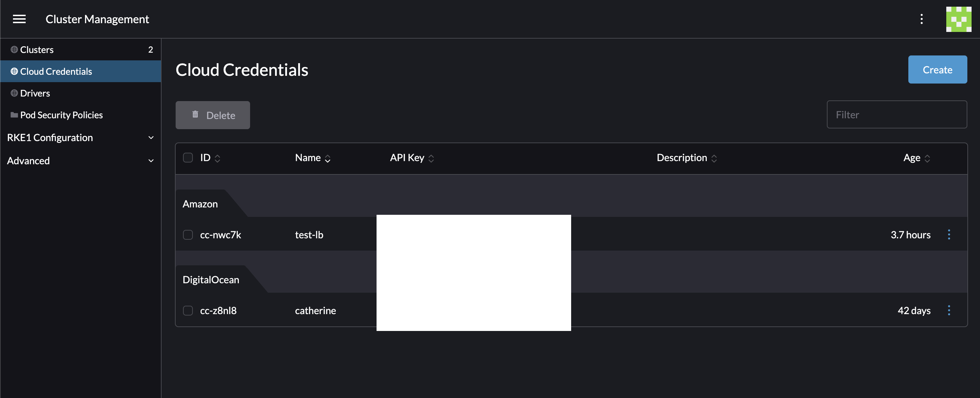Open the header three-dot options menu
The image size is (980, 398).
pyautogui.click(x=921, y=19)
